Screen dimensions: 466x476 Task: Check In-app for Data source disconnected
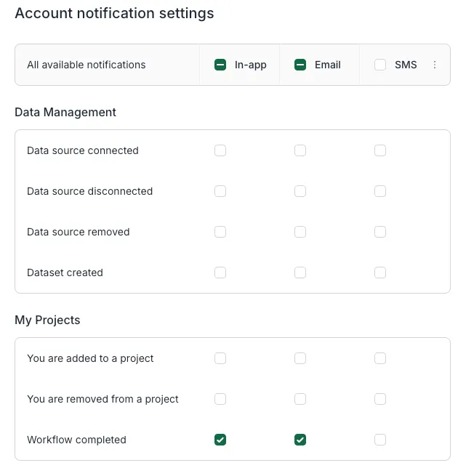pos(220,191)
